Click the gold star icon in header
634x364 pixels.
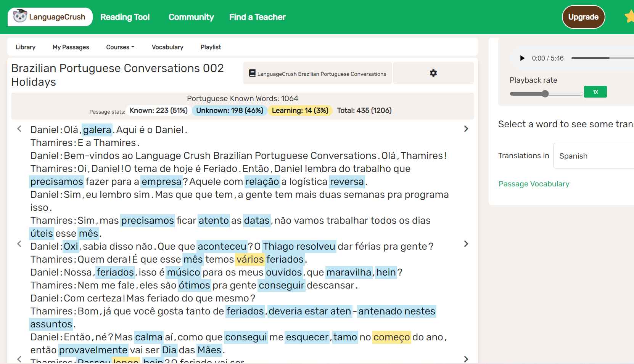click(x=629, y=17)
